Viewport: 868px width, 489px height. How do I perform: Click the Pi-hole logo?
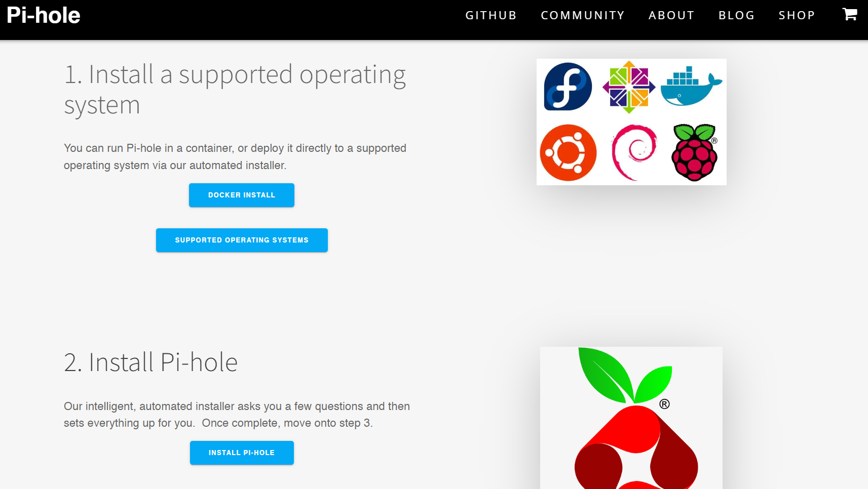coord(43,15)
